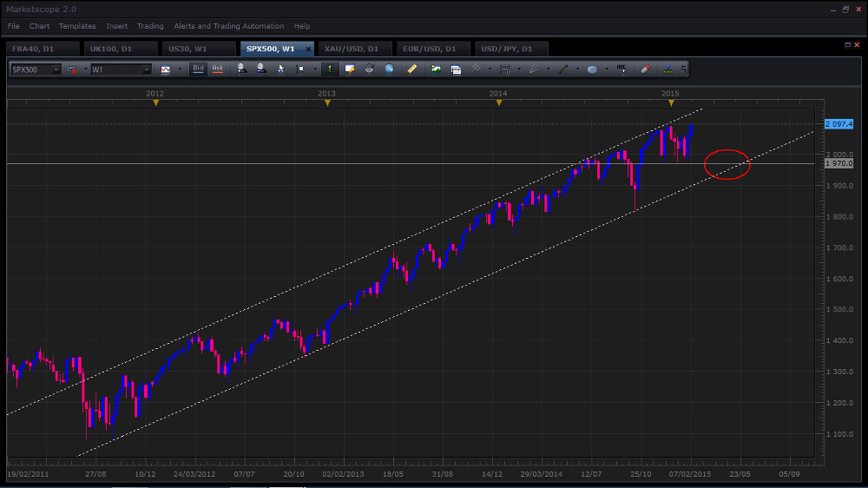Open the chart type dropdown arrow
Image resolution: width=868 pixels, height=488 pixels.
180,69
